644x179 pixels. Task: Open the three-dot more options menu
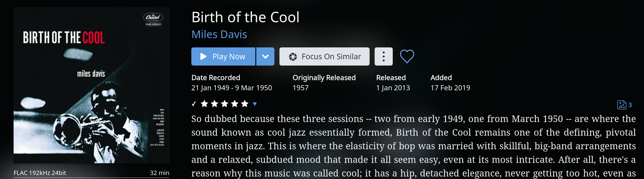click(x=383, y=56)
